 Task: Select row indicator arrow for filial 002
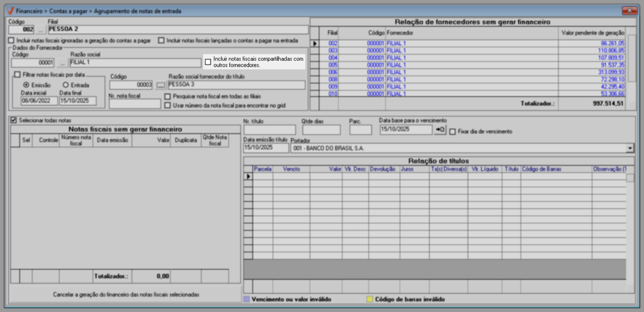click(x=314, y=43)
